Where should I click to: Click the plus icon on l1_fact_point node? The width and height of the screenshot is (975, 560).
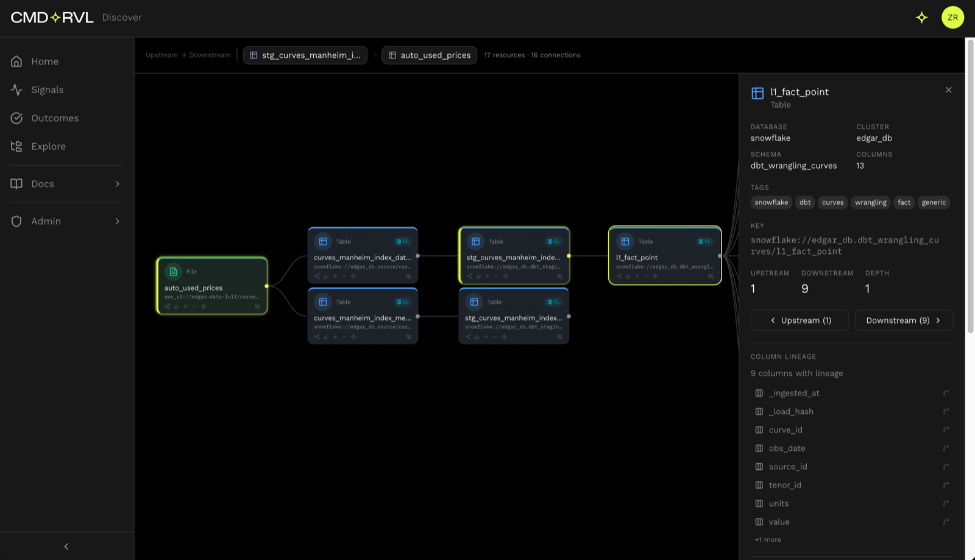[637, 276]
